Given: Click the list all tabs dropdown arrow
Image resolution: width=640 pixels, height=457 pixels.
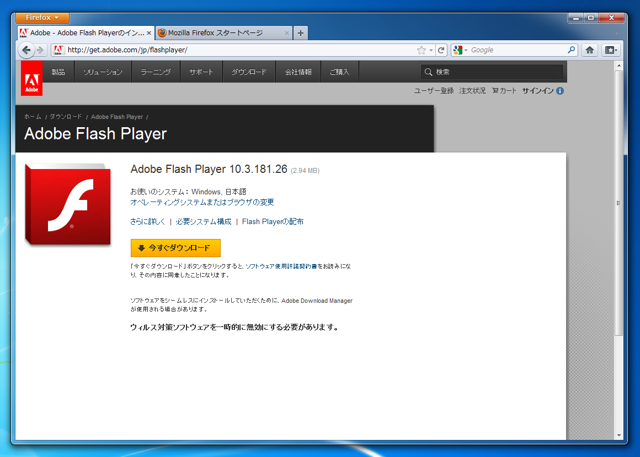Looking at the screenshot, I should tap(617, 33).
